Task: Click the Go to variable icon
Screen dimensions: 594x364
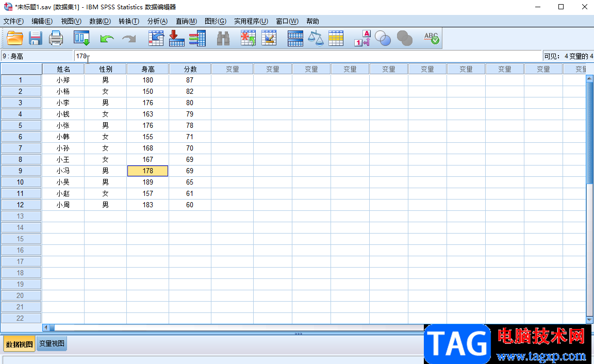Action: (176, 38)
